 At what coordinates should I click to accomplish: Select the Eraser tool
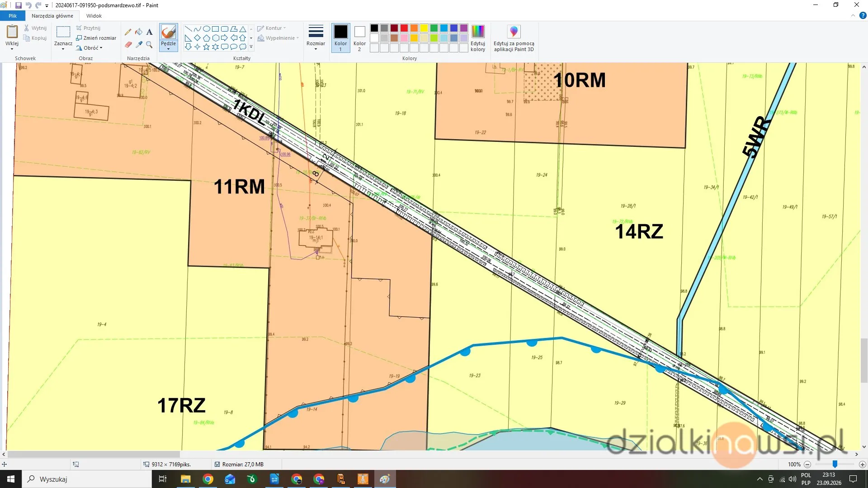click(x=128, y=44)
